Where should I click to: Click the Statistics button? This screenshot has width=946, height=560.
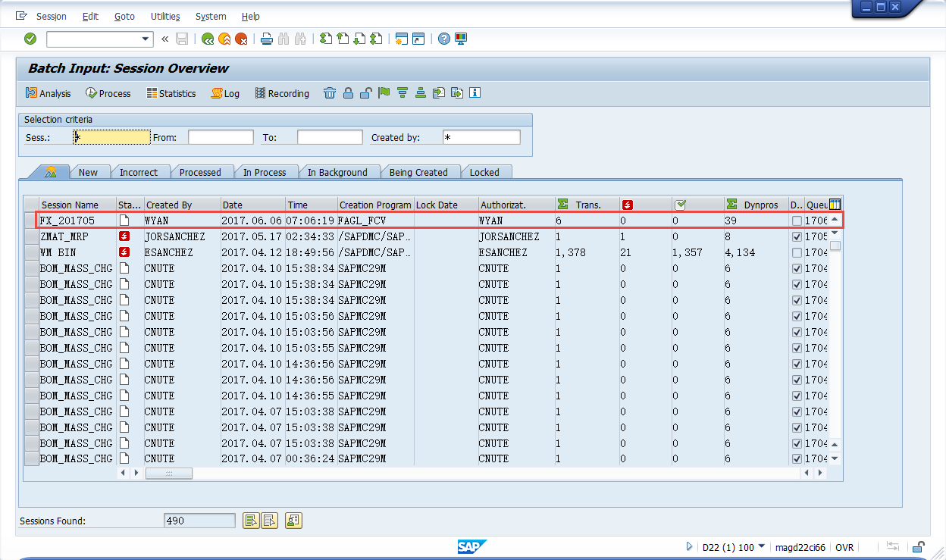pyautogui.click(x=170, y=93)
